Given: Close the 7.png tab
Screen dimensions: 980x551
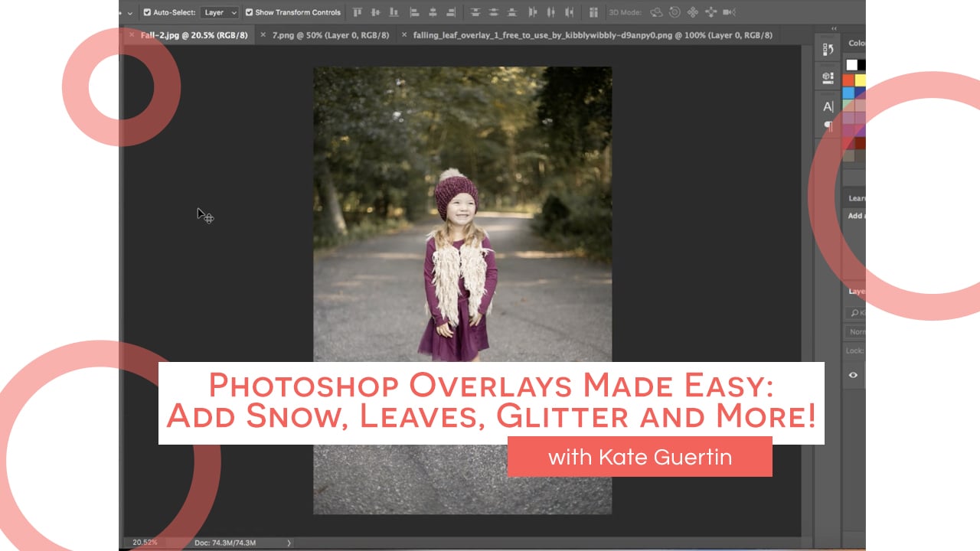Looking at the screenshot, I should 263,35.
